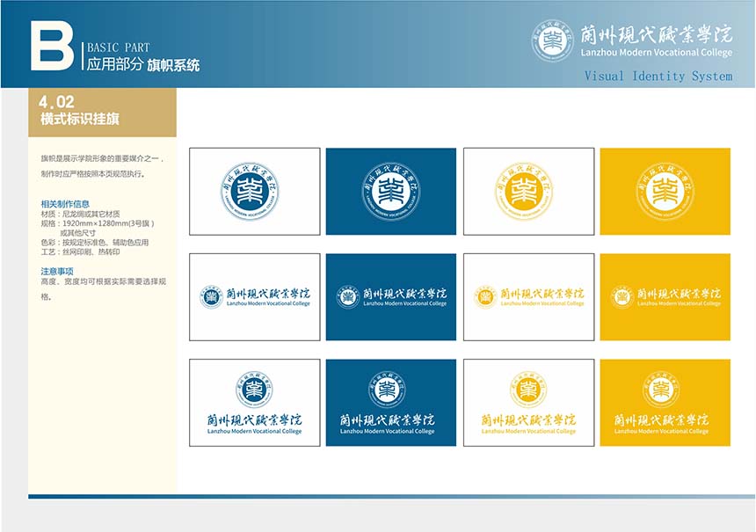Click the white horizontal logo flag on yellow

(x=665, y=297)
